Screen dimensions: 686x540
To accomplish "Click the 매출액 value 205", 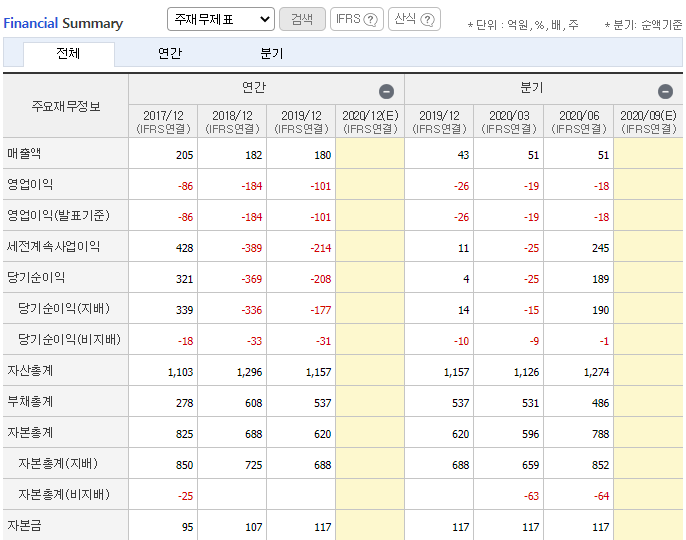I will tap(185, 155).
